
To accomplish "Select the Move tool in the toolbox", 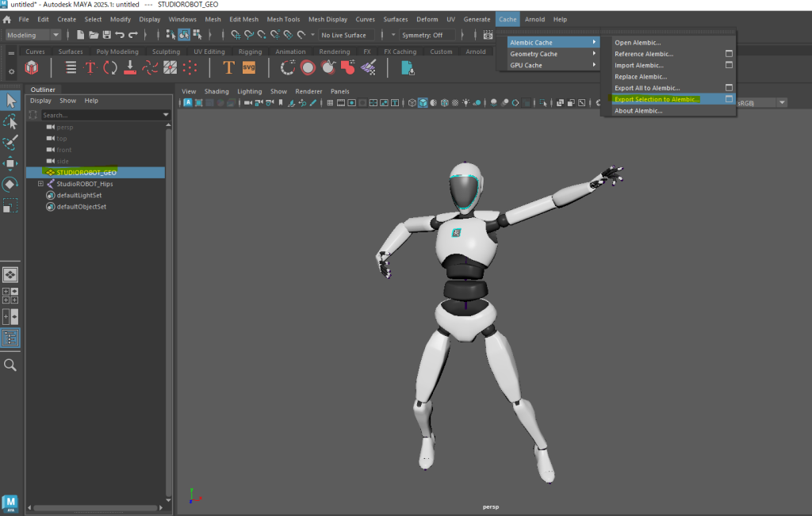I will 10,163.
